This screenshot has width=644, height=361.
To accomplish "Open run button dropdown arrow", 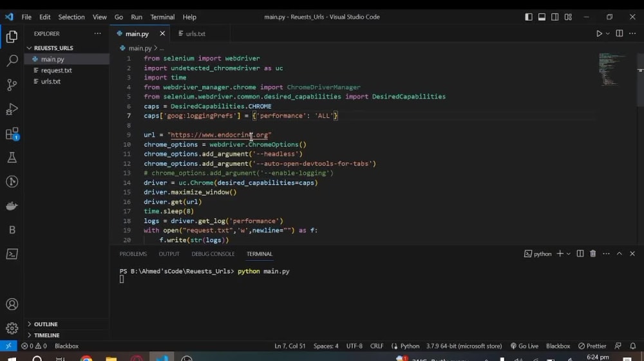I will pos(608,33).
